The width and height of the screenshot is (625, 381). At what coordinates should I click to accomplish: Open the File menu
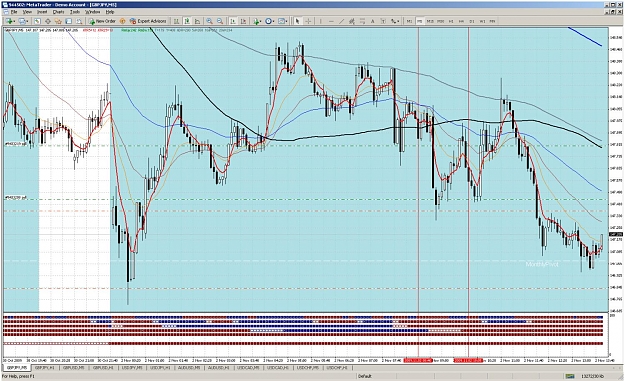[x=14, y=12]
